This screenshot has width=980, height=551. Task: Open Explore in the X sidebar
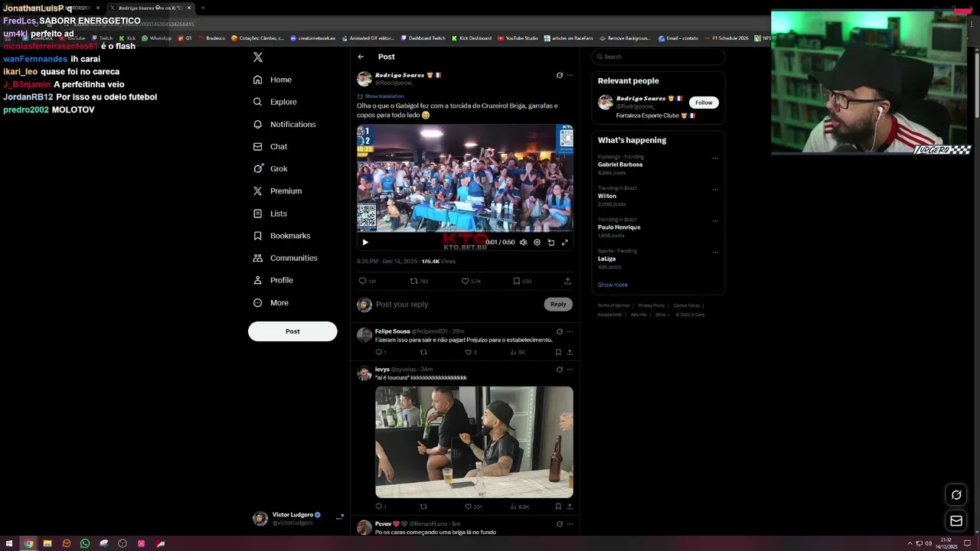tap(275, 102)
